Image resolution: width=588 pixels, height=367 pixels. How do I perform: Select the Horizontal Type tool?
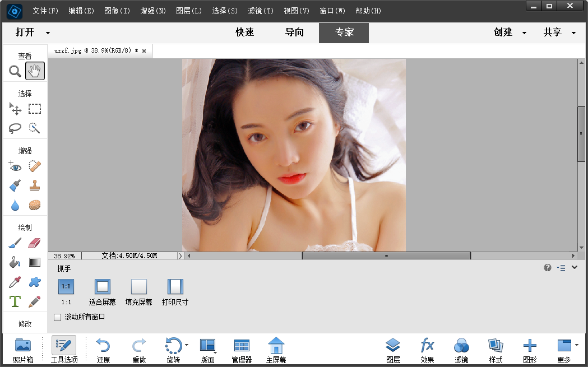pyautogui.click(x=15, y=301)
